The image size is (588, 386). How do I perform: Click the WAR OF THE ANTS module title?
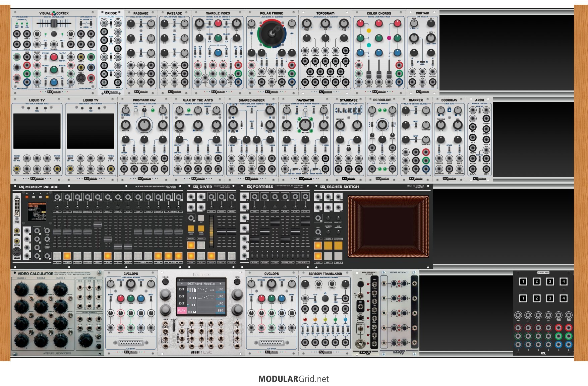tap(198, 100)
